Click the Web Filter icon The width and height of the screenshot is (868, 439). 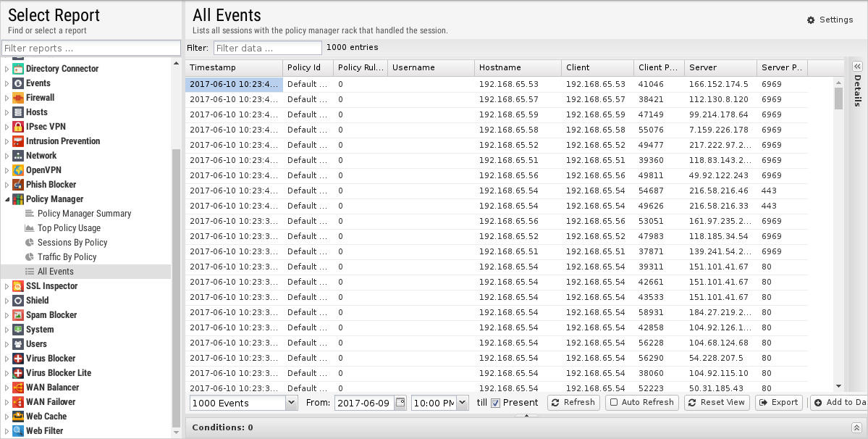pyautogui.click(x=17, y=431)
